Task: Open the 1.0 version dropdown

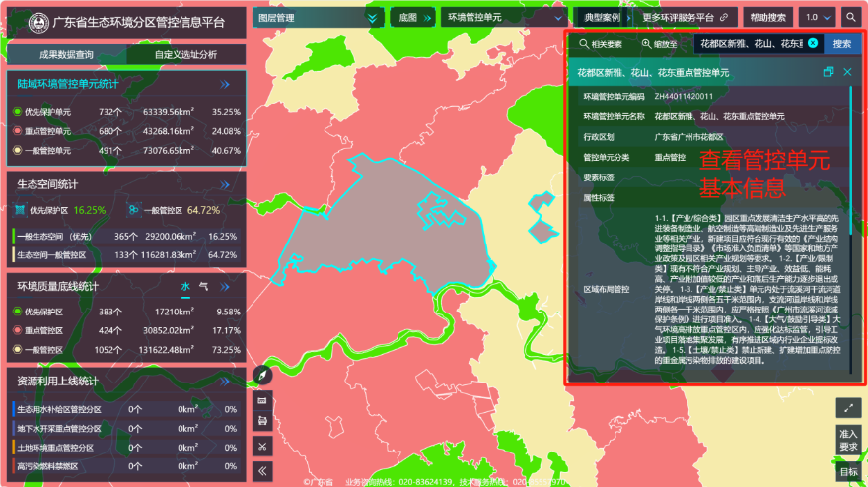Action: (818, 17)
